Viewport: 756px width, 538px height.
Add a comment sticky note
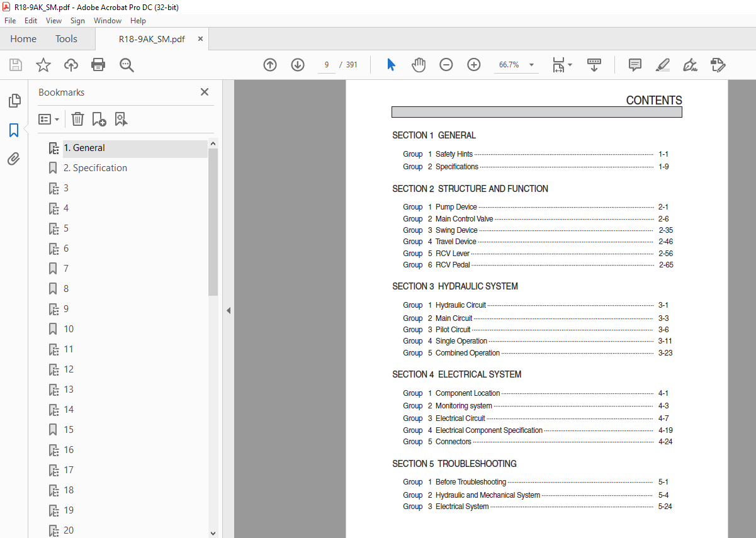coord(635,65)
